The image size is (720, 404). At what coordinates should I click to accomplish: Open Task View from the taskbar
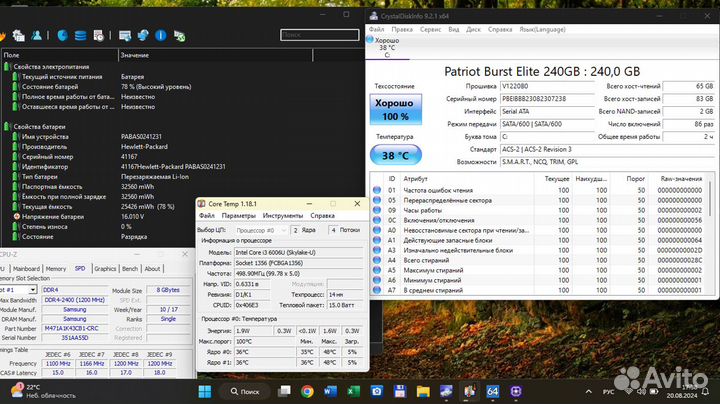click(x=284, y=391)
